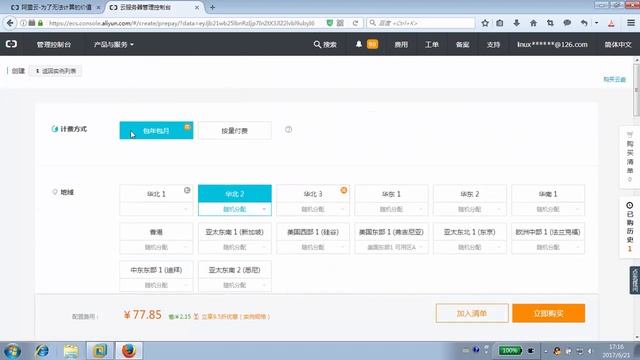The image size is (640, 360).
Task: Open the notification bell in the header
Action: (x=359, y=44)
